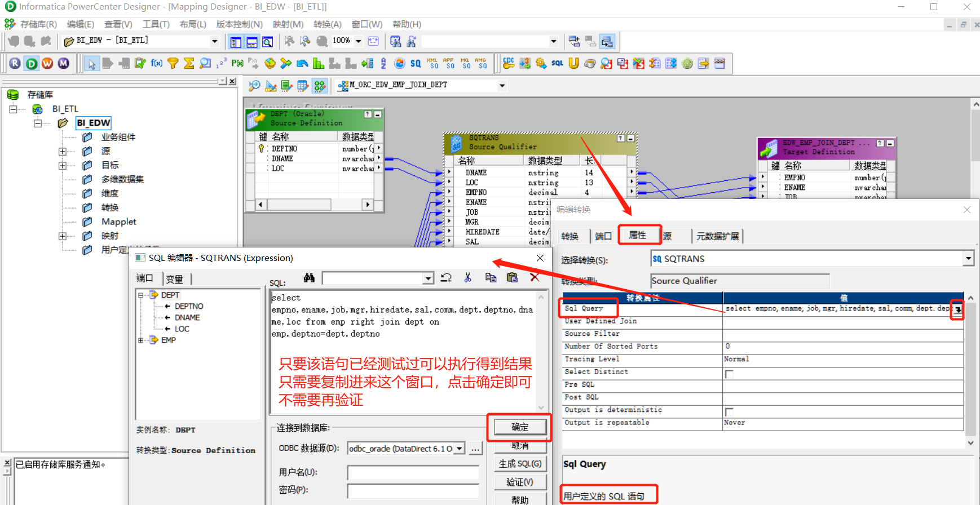980x505 pixels.
Task: Open the Repository Manager (R) tool
Action: pos(15,64)
